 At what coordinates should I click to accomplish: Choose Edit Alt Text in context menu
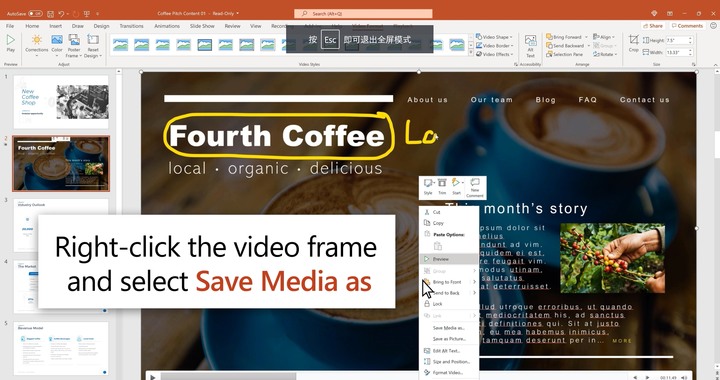449,351
